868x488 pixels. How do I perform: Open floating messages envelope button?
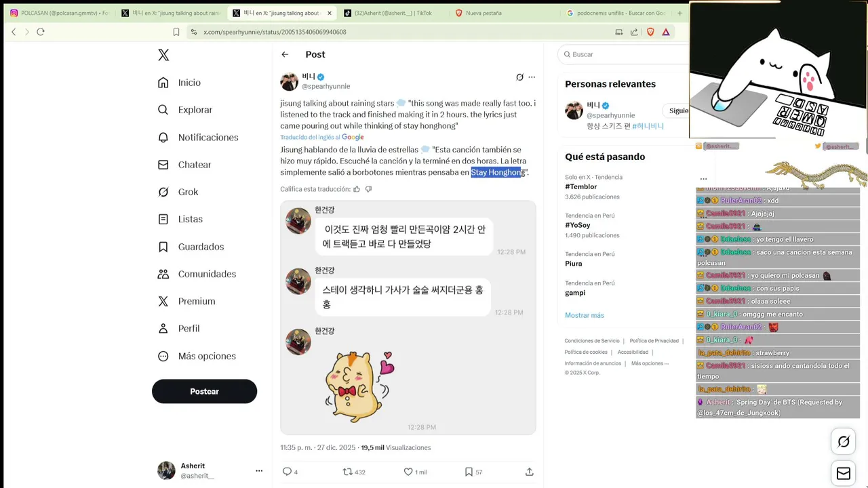point(844,474)
